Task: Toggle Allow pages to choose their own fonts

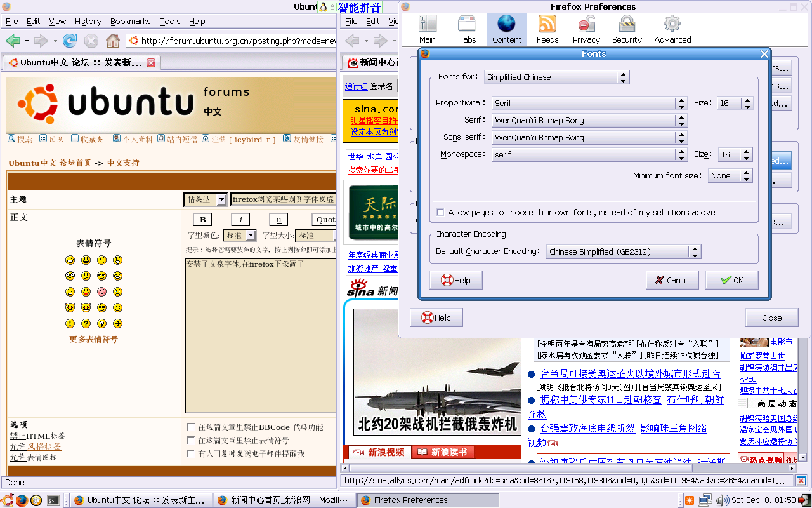Action: [441, 213]
